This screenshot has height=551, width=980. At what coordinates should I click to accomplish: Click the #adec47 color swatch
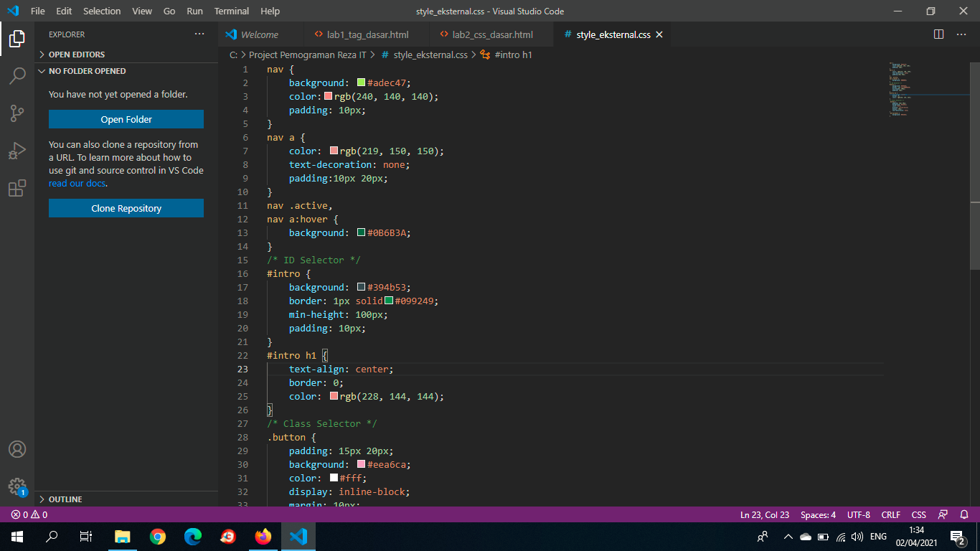pyautogui.click(x=362, y=83)
